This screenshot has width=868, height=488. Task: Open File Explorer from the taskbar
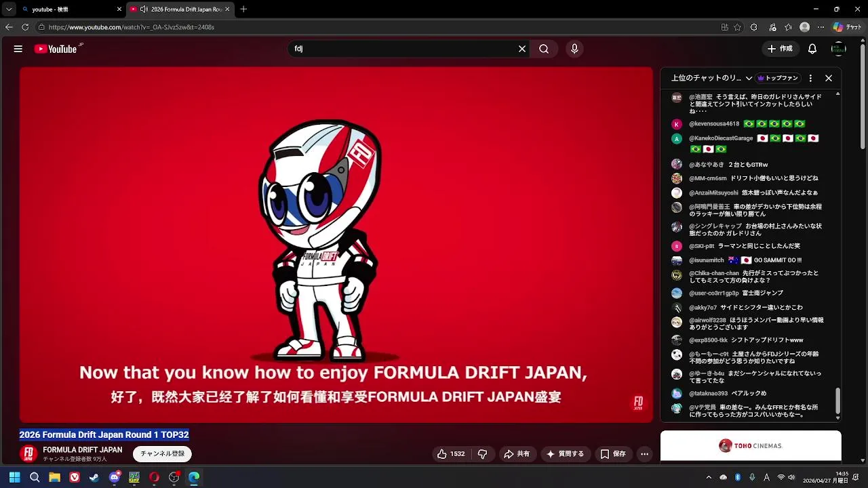click(x=54, y=477)
